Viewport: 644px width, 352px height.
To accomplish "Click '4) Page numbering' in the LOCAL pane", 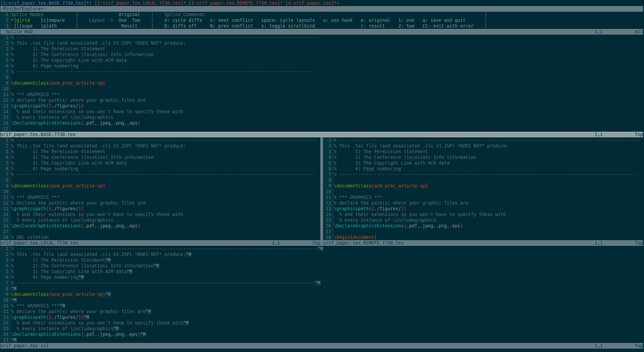I will 55,169.
